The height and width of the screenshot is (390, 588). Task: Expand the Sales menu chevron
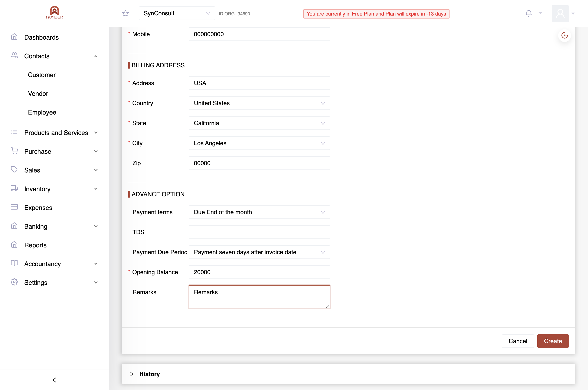tap(96, 170)
